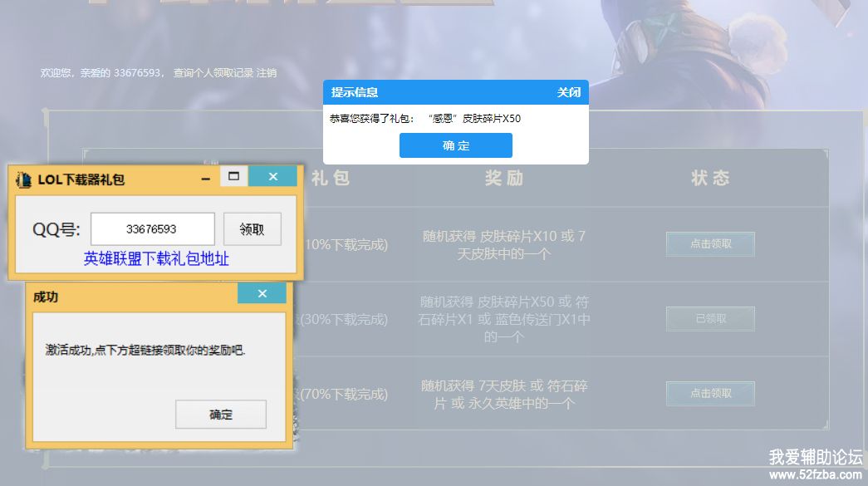The image size is (868, 486).
Task: Click 点击领取 for the 10%下载完成 gift
Action: [x=710, y=243]
